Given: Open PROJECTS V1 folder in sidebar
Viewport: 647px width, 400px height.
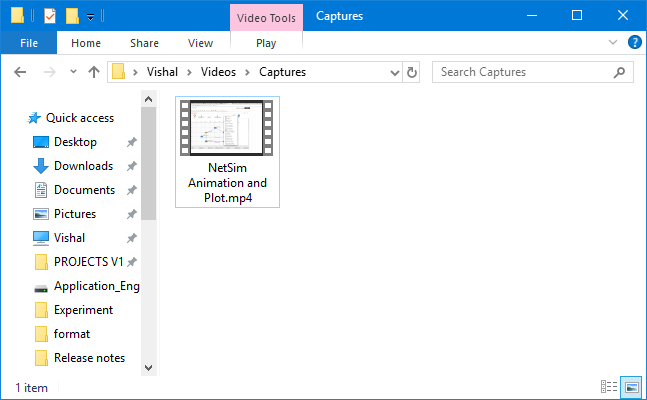Looking at the screenshot, I should click(x=88, y=262).
